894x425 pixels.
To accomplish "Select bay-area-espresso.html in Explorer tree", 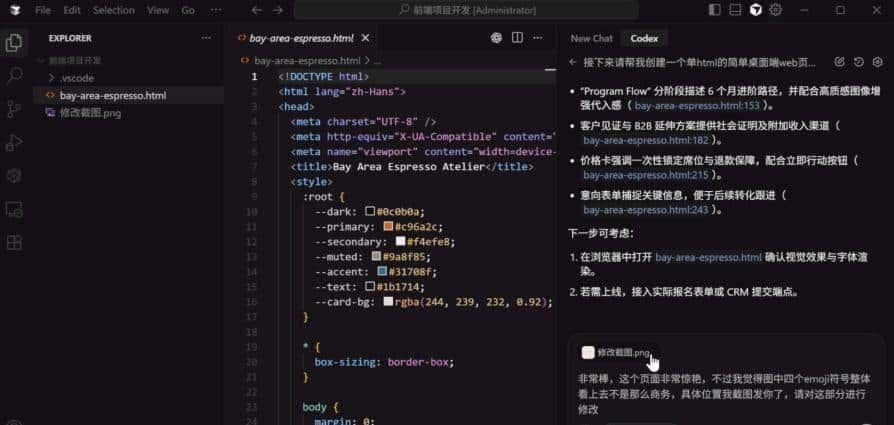I will (x=113, y=95).
